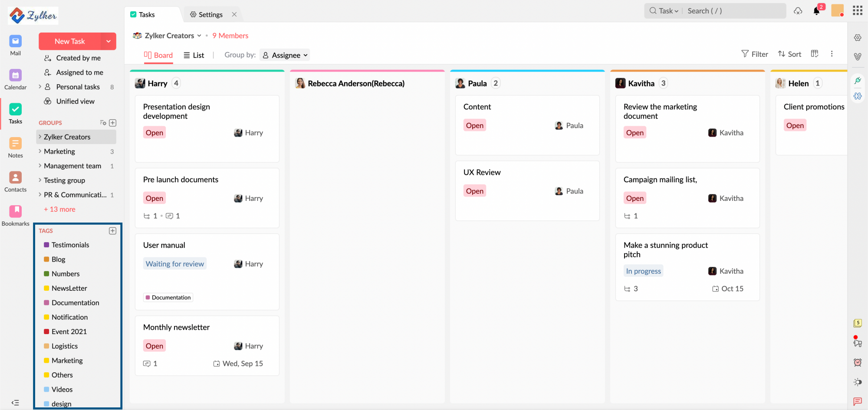Click Oct 15 due date on product pitch
The height and width of the screenshot is (410, 868).
point(728,289)
